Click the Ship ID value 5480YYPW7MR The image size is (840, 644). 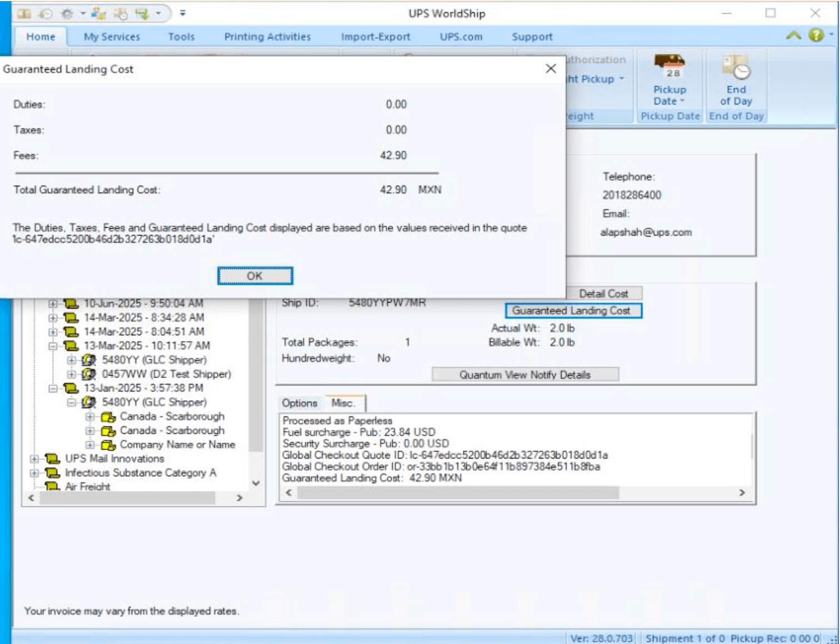[387, 303]
